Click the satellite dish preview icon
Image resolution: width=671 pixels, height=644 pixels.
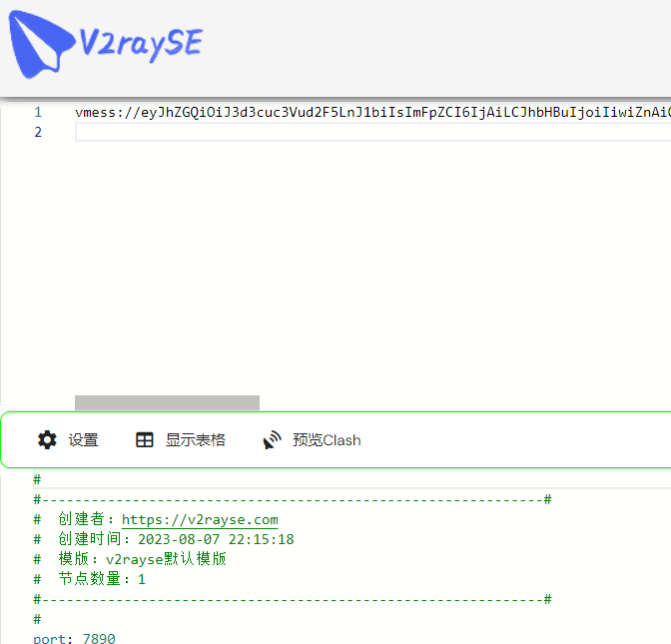273,440
